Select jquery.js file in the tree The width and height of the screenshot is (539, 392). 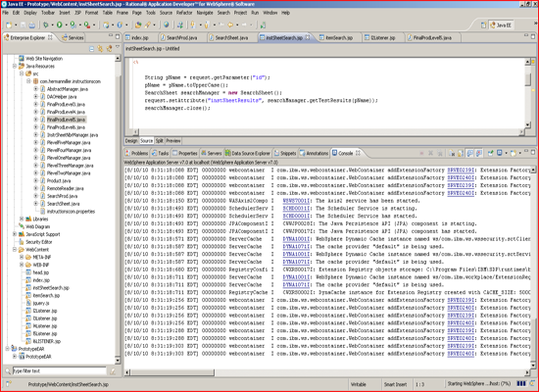tap(41, 303)
